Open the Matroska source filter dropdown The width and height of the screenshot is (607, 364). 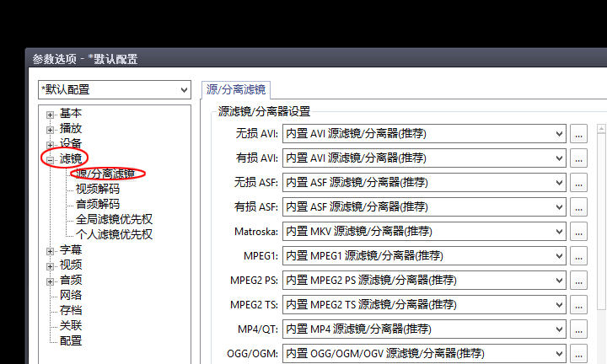[x=423, y=231]
